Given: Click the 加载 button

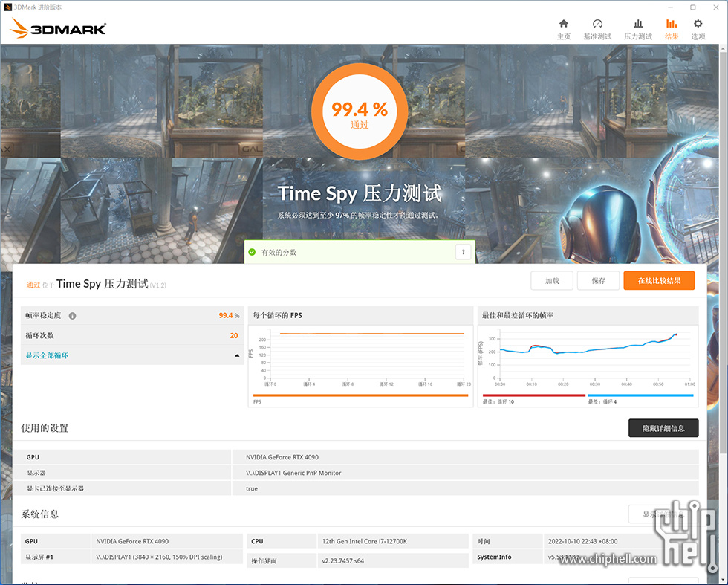Looking at the screenshot, I should 552,280.
